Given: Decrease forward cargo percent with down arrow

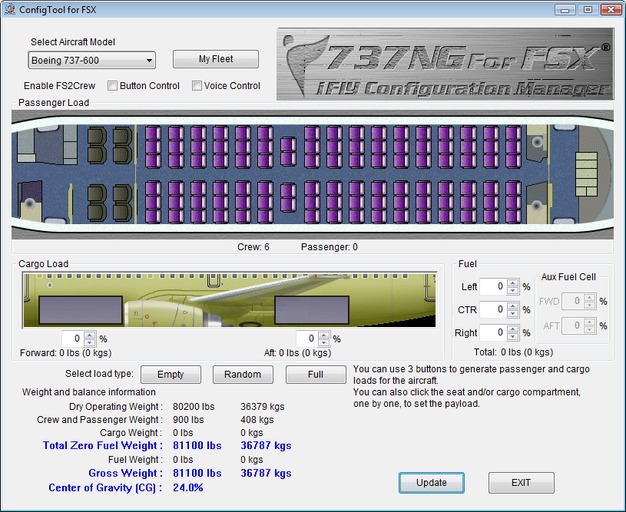Looking at the screenshot, I should (90, 342).
